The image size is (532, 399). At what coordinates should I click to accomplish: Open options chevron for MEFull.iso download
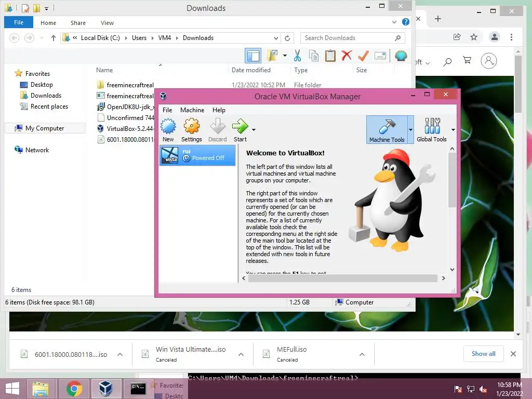click(x=362, y=354)
